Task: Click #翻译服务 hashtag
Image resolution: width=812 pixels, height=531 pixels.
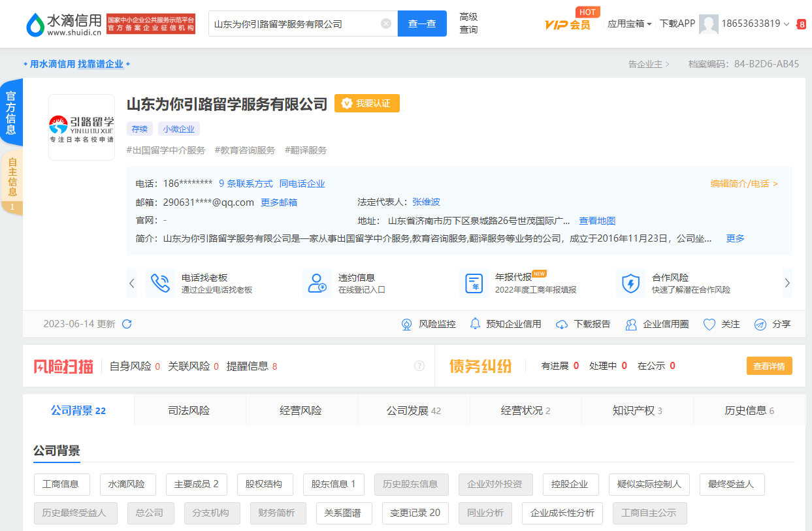Action: (x=306, y=150)
